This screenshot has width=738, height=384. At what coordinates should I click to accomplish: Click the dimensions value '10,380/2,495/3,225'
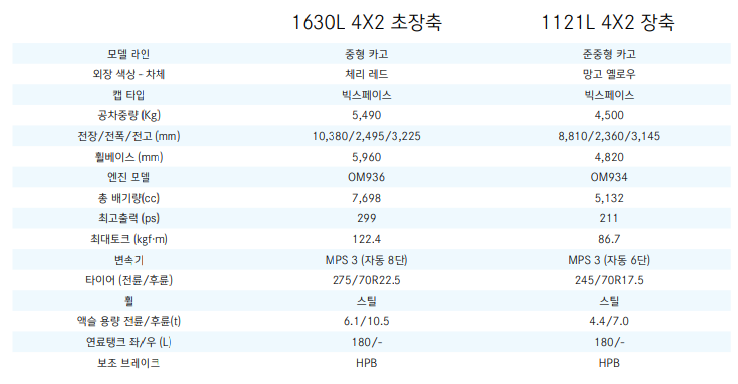pyautogui.click(x=367, y=136)
